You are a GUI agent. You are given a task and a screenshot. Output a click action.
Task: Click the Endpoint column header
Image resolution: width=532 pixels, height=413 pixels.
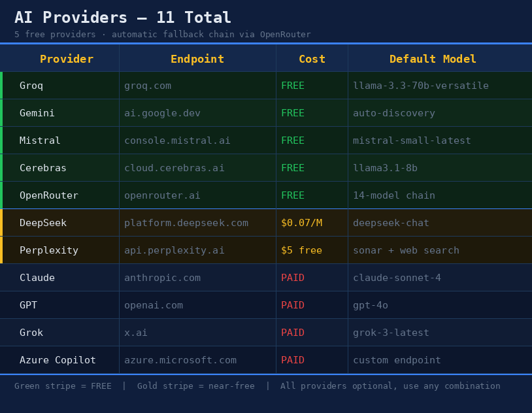tap(197, 58)
